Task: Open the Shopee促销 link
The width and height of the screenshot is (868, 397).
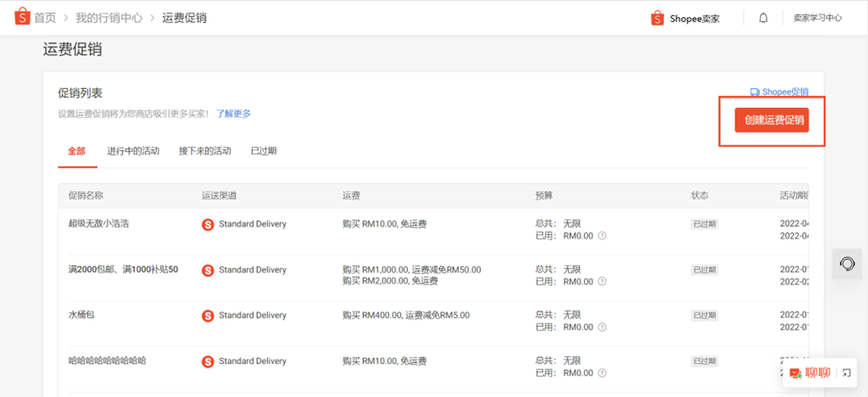Action: [x=780, y=92]
